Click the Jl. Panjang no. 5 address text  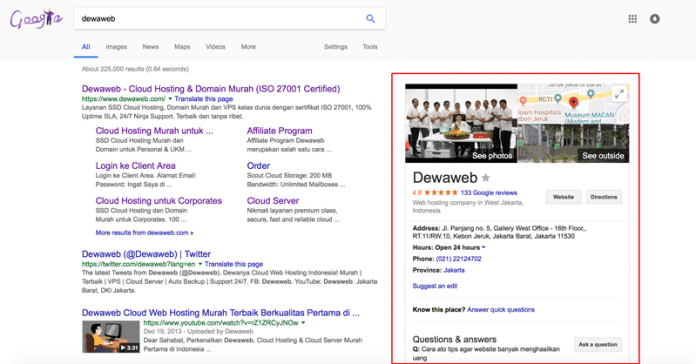499,232
